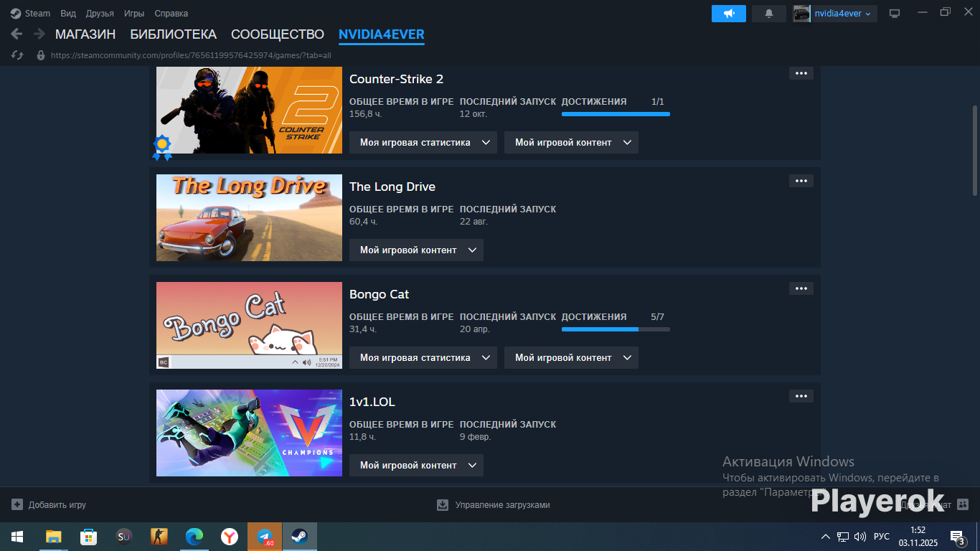Switch the РУС input language indicator
The width and height of the screenshot is (980, 551).
(882, 537)
